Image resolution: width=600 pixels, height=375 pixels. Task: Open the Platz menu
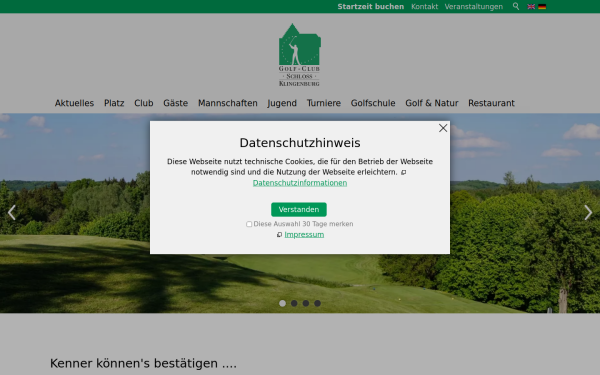point(114,103)
